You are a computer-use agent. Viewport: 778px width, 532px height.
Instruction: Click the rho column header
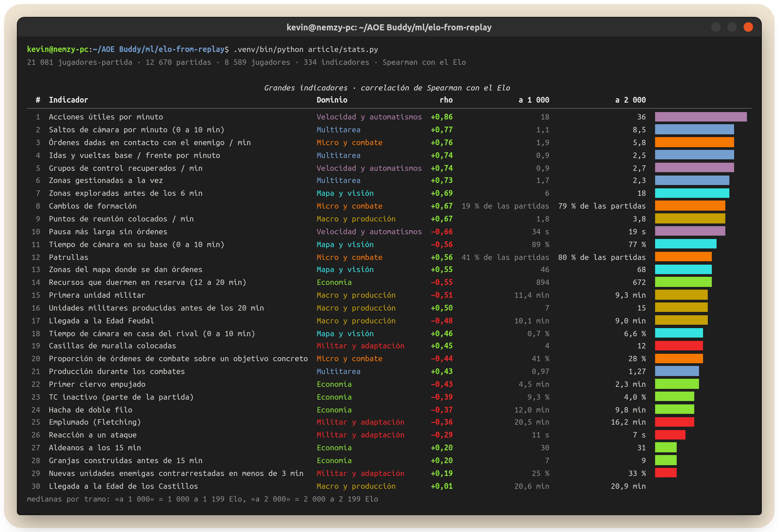446,100
